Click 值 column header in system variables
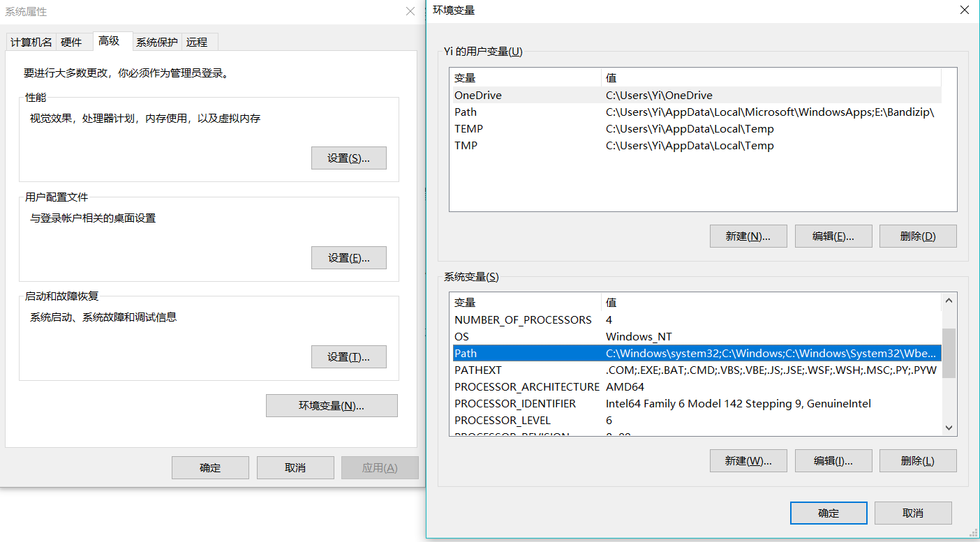 coord(771,303)
